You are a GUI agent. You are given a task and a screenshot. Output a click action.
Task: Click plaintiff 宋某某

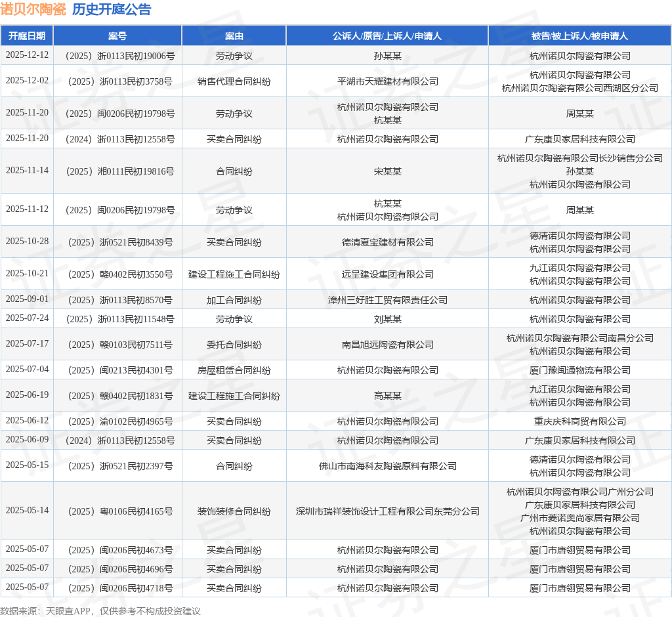click(387, 171)
